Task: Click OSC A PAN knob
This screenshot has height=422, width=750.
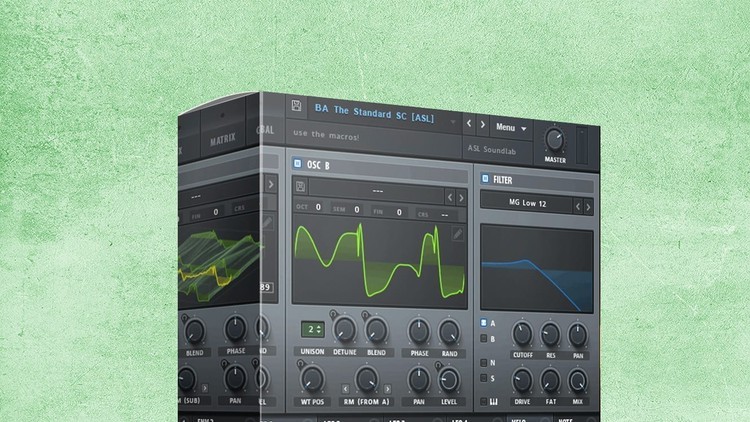Action: coord(235,378)
